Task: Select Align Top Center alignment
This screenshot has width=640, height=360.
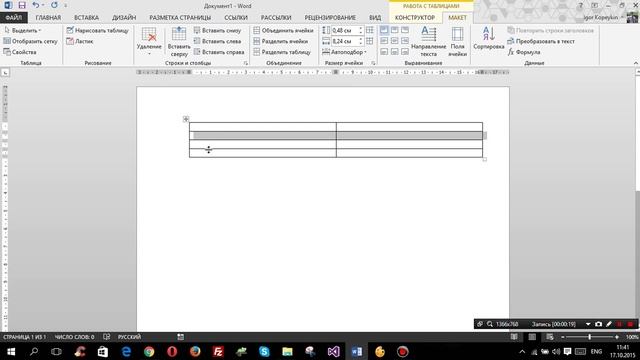Action: coord(394,30)
